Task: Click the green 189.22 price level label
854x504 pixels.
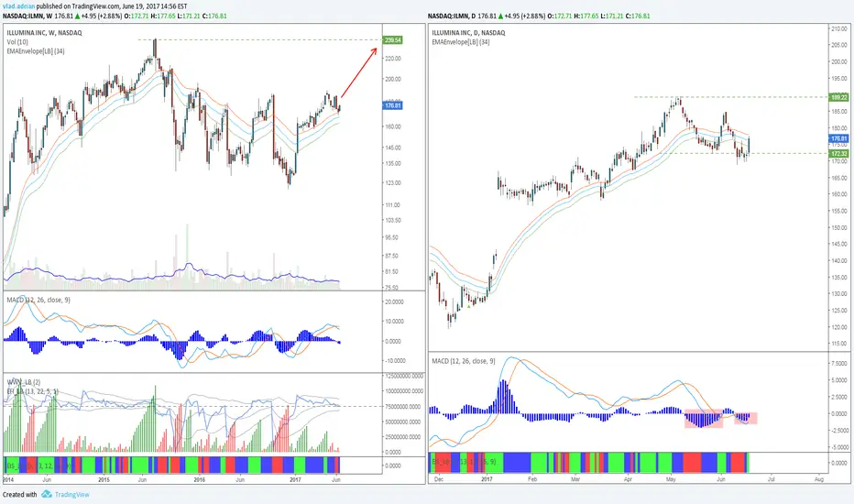Action: tap(838, 97)
